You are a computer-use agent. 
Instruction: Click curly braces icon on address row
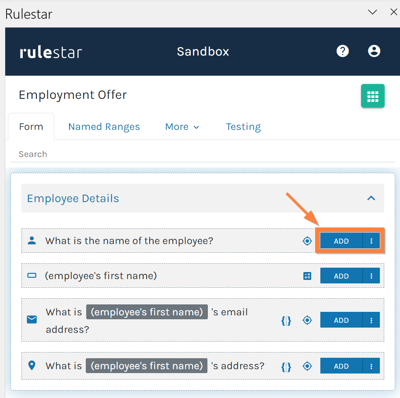[x=286, y=367]
